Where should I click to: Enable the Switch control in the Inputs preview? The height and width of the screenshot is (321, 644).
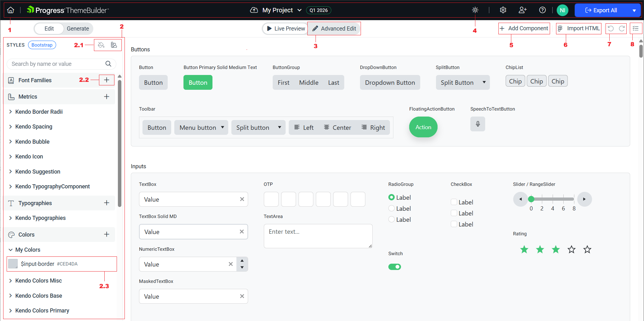395,267
